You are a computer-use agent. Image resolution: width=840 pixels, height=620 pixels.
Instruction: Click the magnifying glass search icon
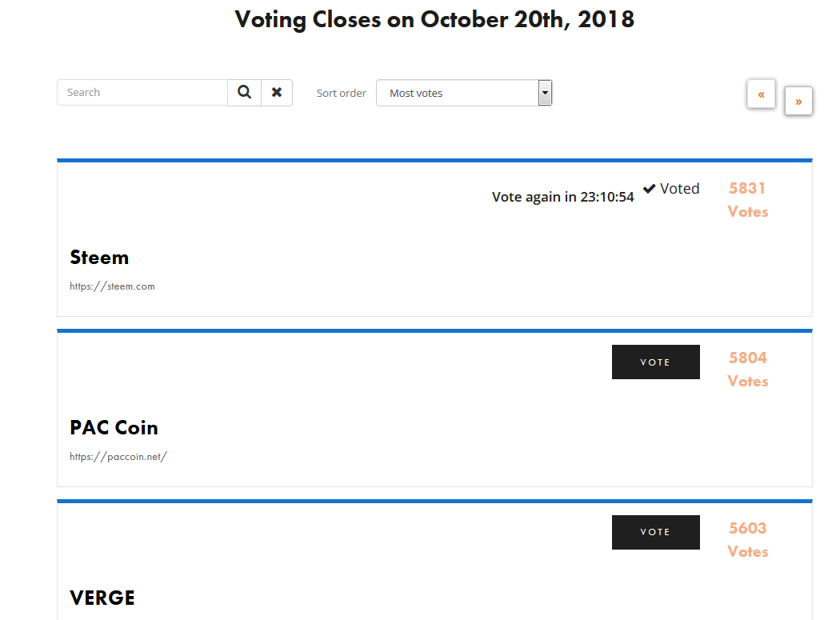[244, 92]
